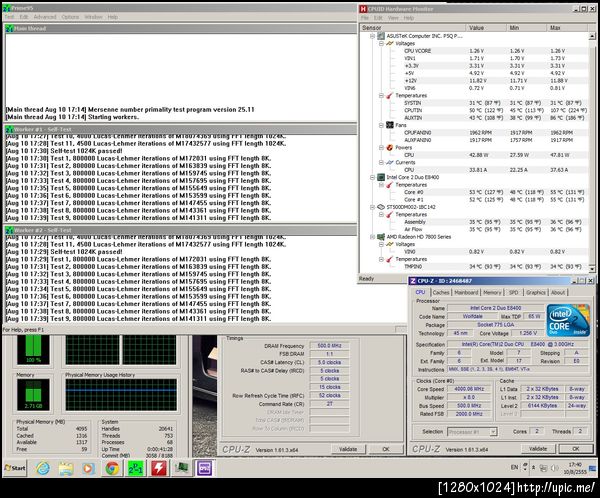Switch to the purple CPU-Z taskbar icon
The height and width of the screenshot is (498, 600).
[x=205, y=468]
